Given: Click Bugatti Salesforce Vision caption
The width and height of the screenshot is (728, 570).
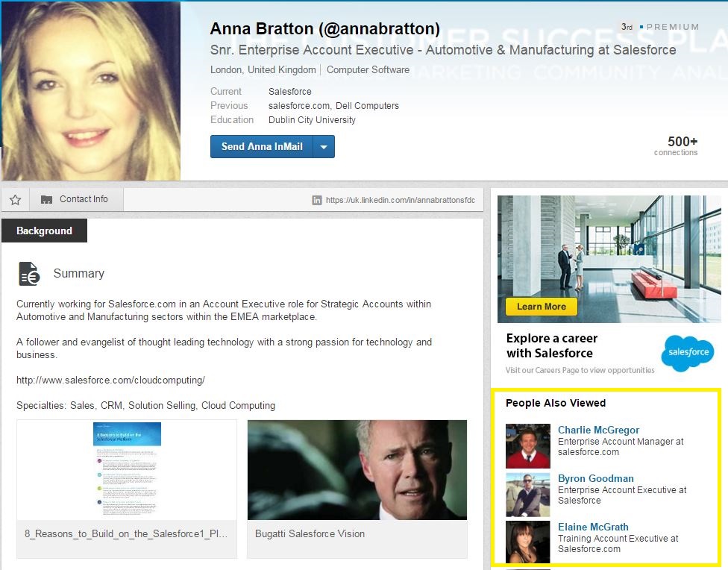Looking at the screenshot, I should pyautogui.click(x=310, y=533).
